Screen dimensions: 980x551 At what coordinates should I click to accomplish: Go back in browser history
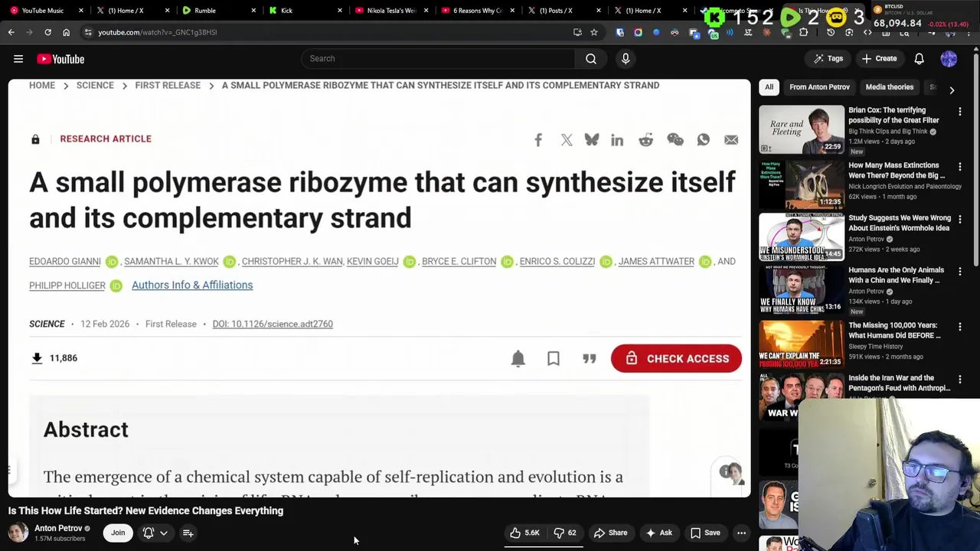pos(11,32)
